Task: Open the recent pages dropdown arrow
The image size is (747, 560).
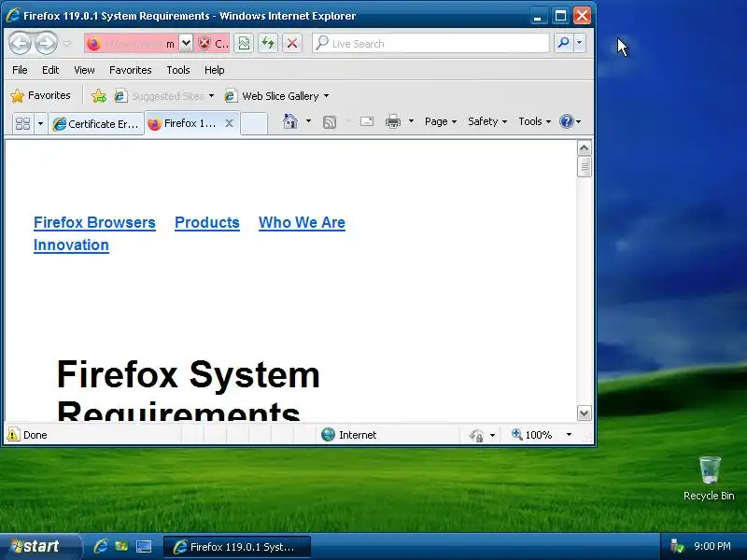Action: tap(66, 43)
